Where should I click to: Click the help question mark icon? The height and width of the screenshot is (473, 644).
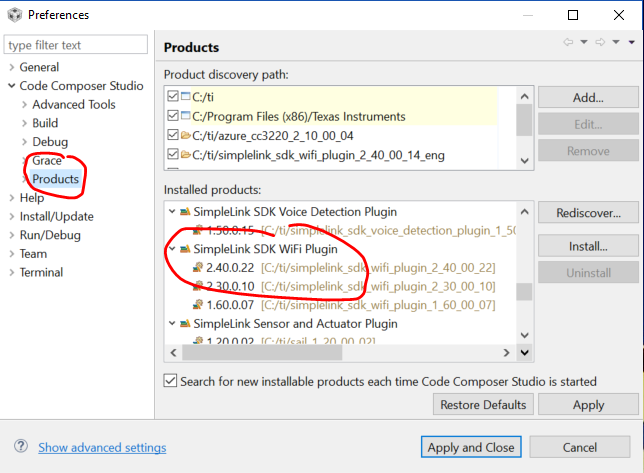click(x=20, y=447)
